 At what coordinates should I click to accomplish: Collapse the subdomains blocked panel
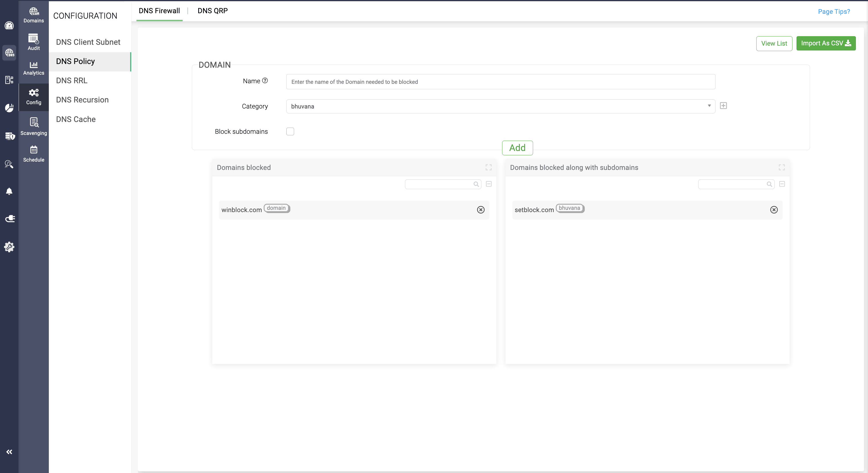782,184
